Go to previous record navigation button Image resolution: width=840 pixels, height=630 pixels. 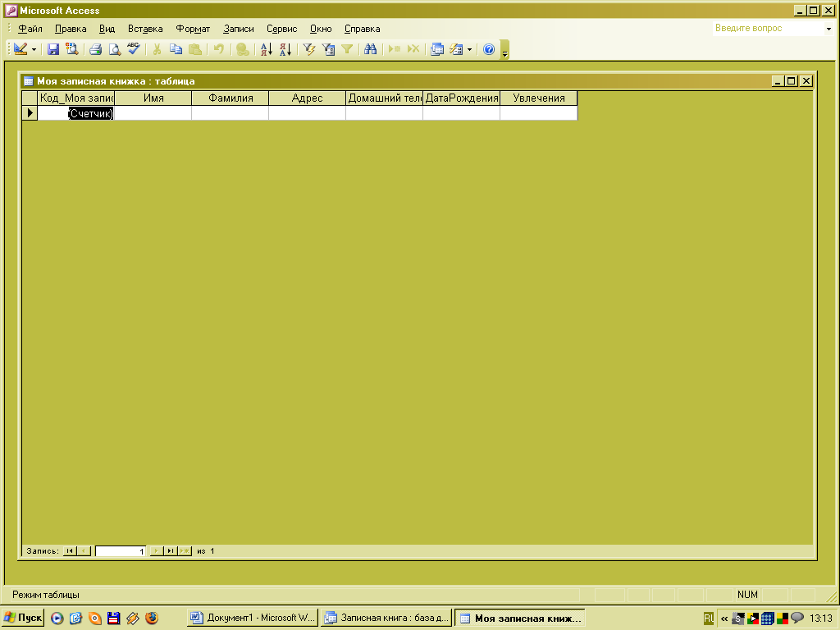pyautogui.click(x=84, y=550)
